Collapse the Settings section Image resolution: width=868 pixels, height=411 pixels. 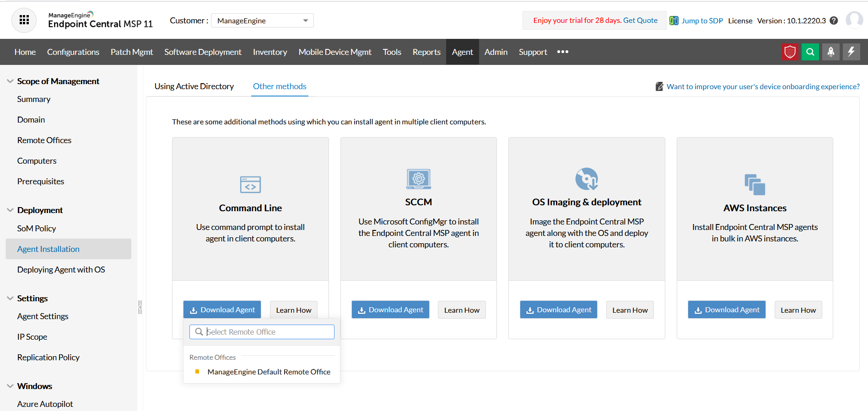coord(10,298)
